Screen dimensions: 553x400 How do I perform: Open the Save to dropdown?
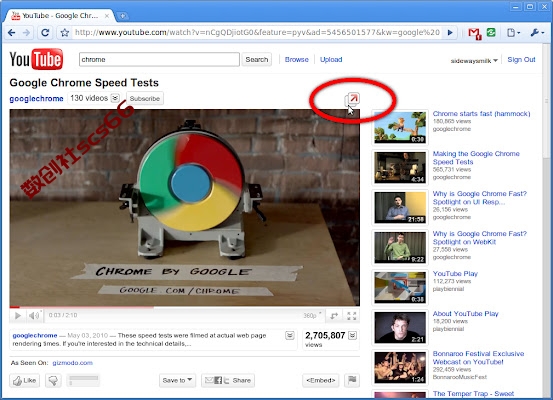click(177, 380)
